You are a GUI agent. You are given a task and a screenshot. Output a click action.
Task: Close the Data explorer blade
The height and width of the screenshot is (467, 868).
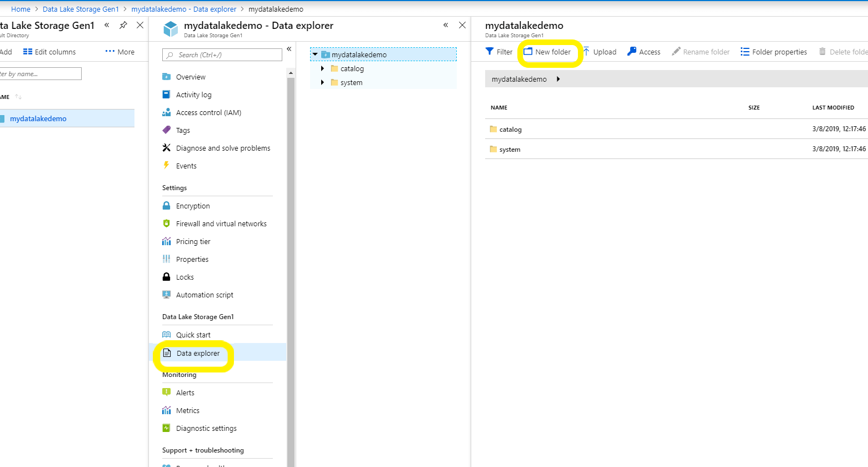tap(462, 25)
